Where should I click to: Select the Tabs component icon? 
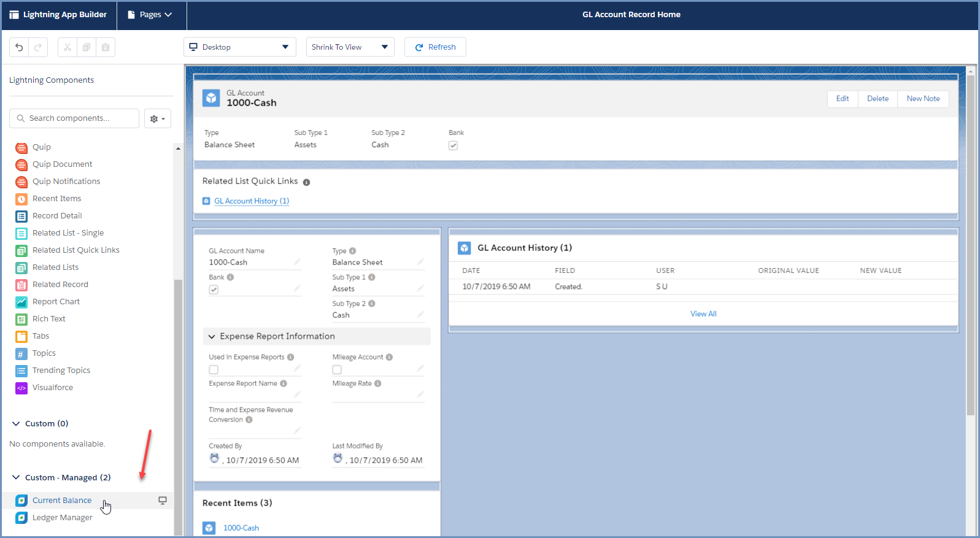pos(21,337)
